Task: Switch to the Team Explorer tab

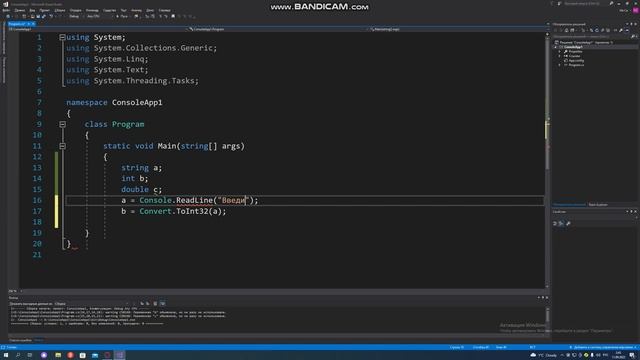Action: 598,204
